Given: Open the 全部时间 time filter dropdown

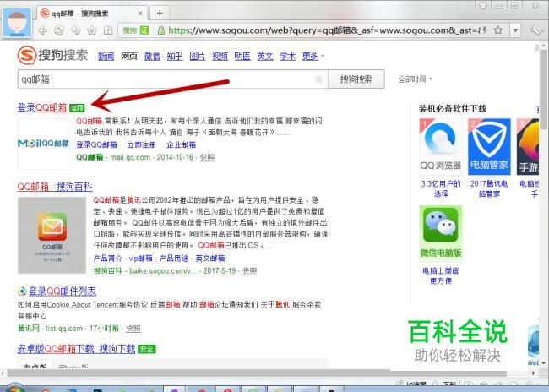Looking at the screenshot, I should click(415, 79).
